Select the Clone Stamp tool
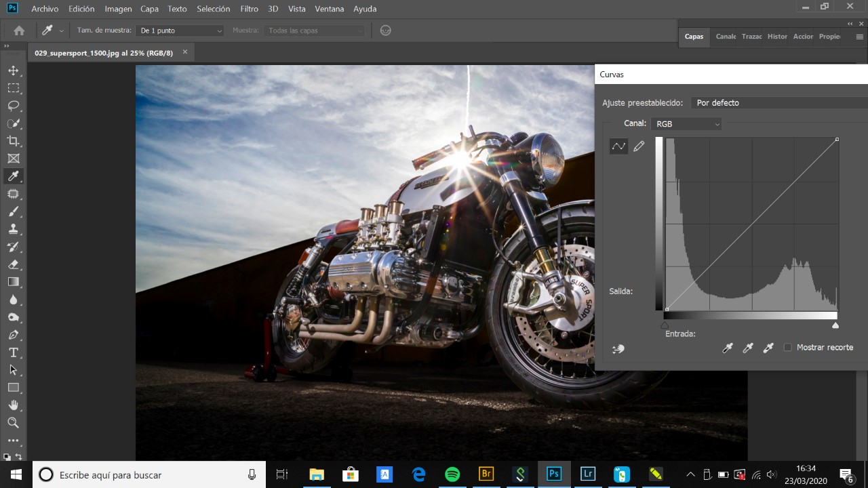Image resolution: width=868 pixels, height=488 pixels. coord(13,229)
